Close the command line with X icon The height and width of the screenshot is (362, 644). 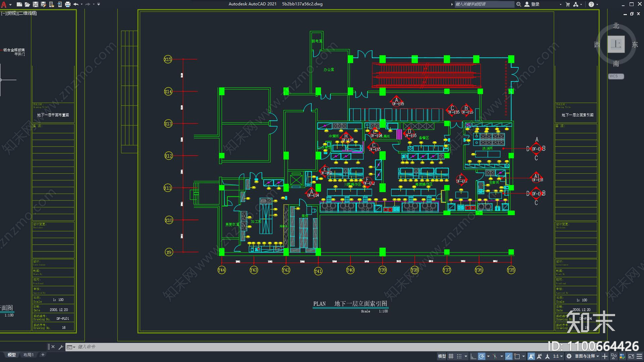coord(53,347)
